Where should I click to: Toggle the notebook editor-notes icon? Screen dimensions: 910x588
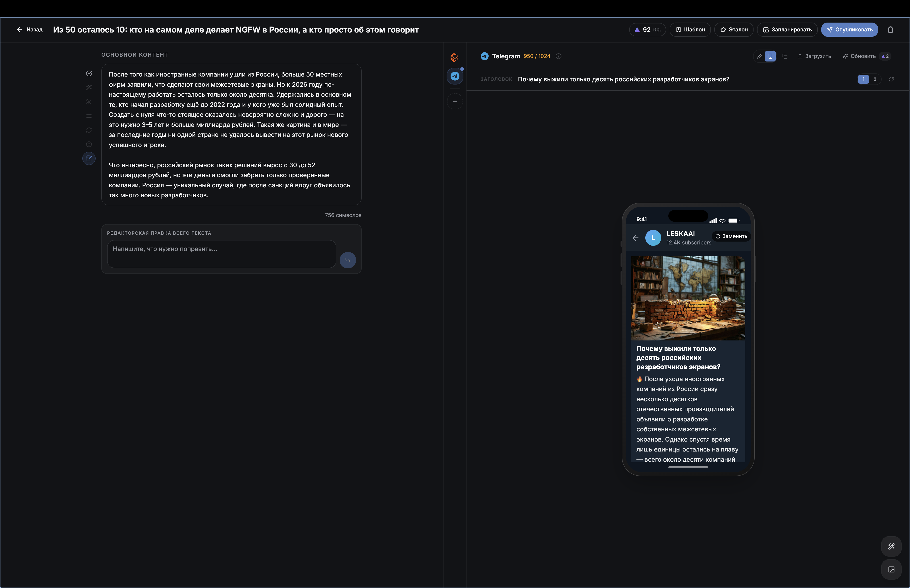(89, 158)
